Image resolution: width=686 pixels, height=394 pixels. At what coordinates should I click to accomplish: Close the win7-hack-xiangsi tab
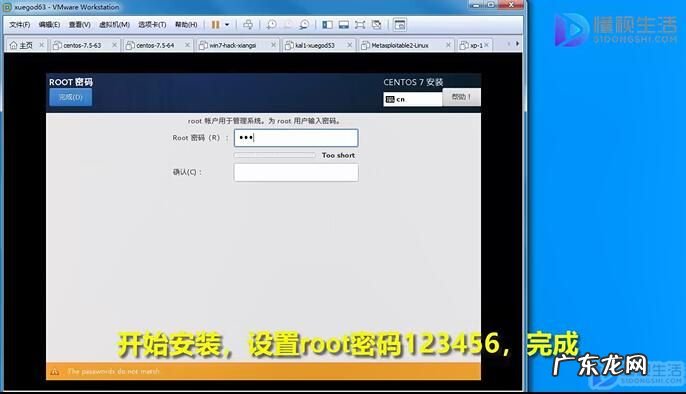(273, 45)
